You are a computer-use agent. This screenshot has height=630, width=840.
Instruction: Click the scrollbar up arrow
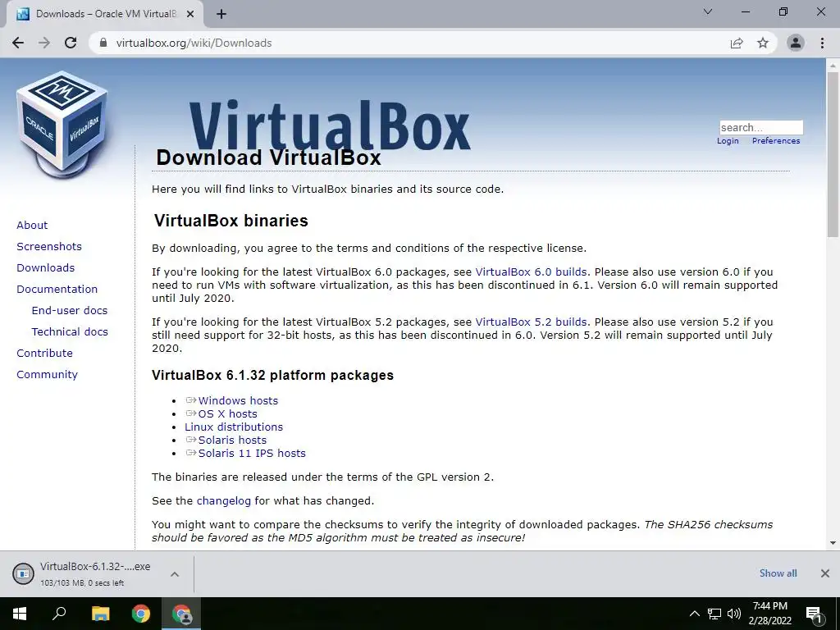click(x=833, y=65)
